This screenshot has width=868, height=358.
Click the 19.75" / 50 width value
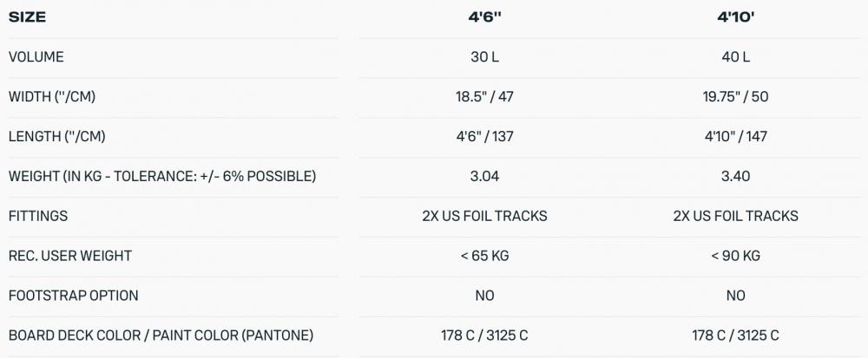pos(735,97)
